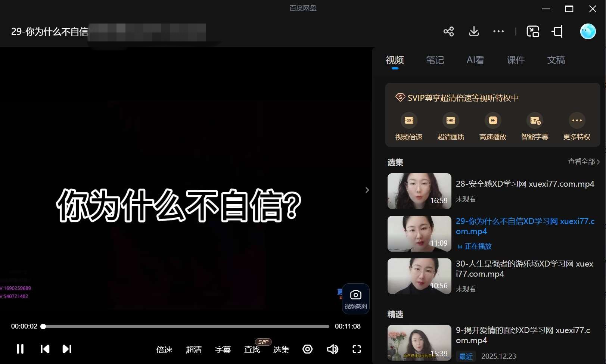Download the video with download icon
Viewport: 606px width, 364px height.
click(474, 31)
